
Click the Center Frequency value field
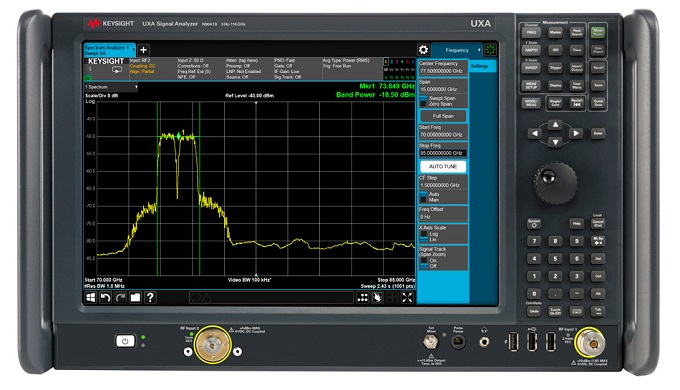click(x=441, y=71)
